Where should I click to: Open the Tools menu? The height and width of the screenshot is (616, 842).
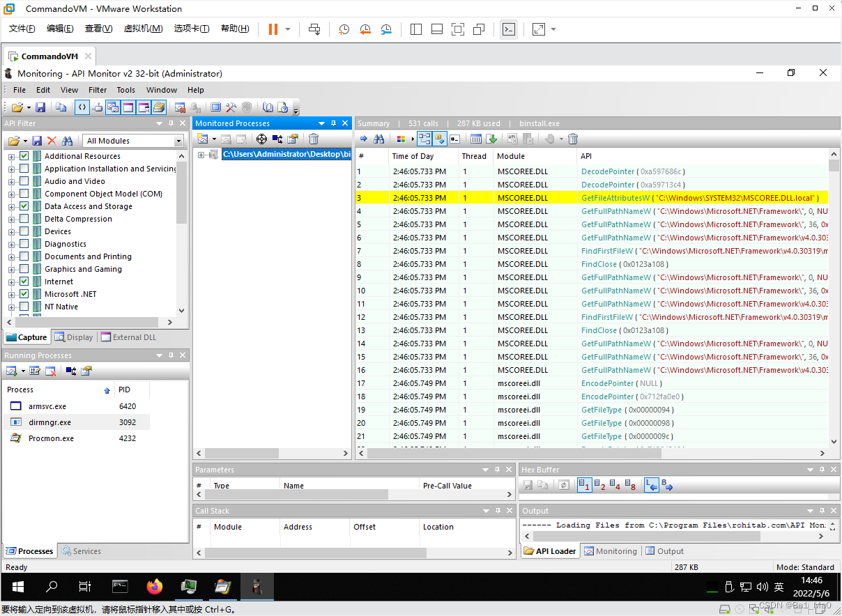point(126,90)
